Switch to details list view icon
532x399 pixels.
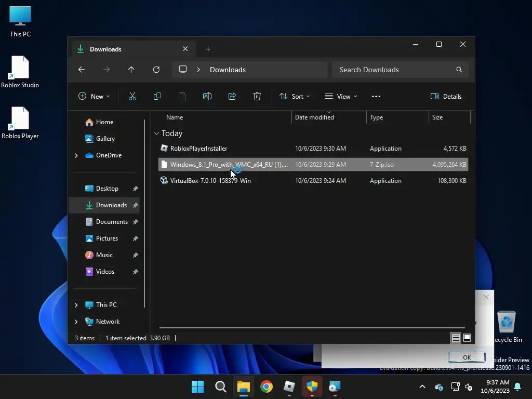pyautogui.click(x=456, y=338)
